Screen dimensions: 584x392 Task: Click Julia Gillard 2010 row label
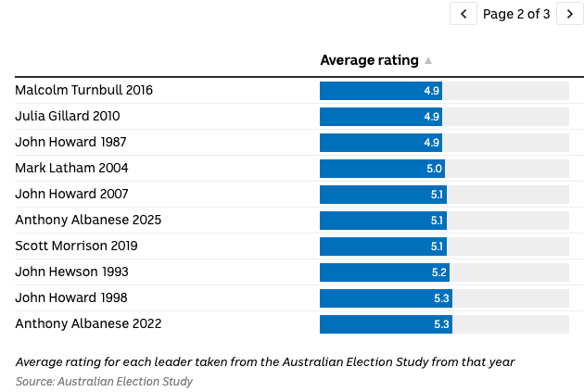[68, 117]
